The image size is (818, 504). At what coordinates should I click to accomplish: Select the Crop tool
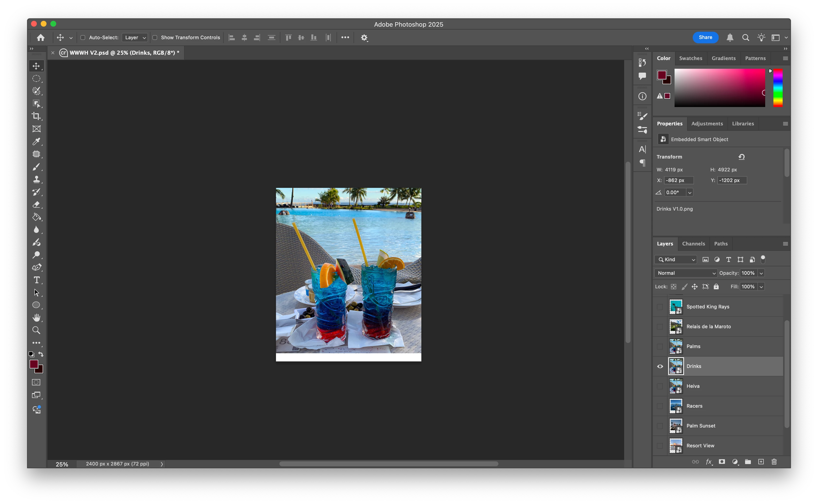pos(36,116)
